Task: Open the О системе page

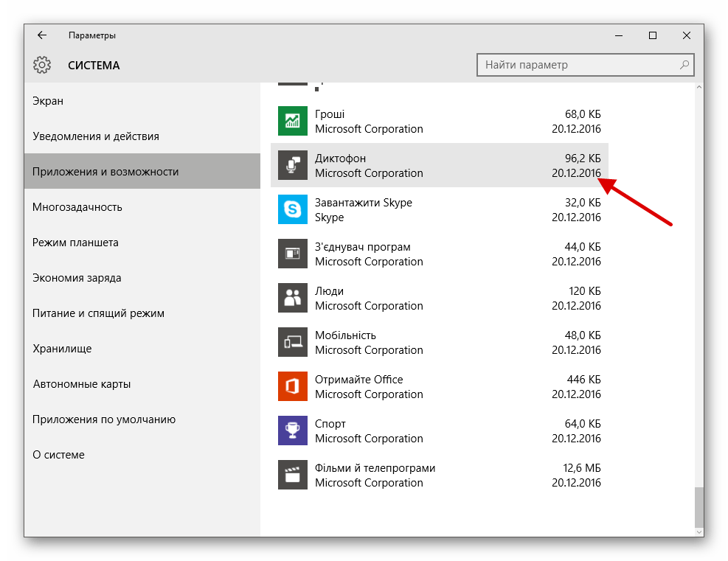Action: [x=58, y=455]
